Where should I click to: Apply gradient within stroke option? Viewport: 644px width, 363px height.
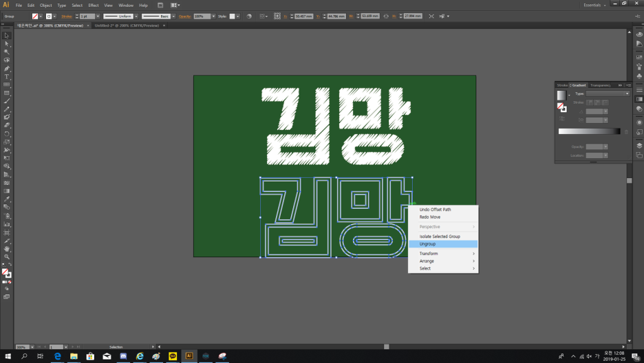tap(590, 102)
